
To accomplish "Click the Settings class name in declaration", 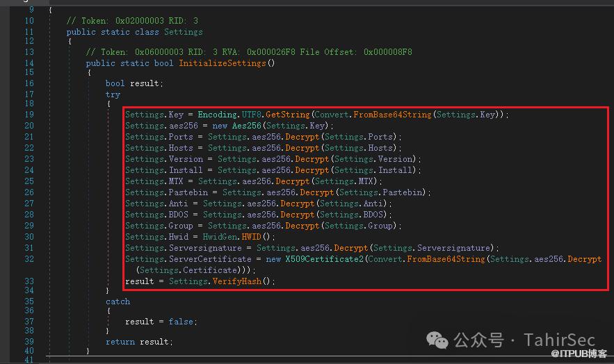I will tap(183, 32).
